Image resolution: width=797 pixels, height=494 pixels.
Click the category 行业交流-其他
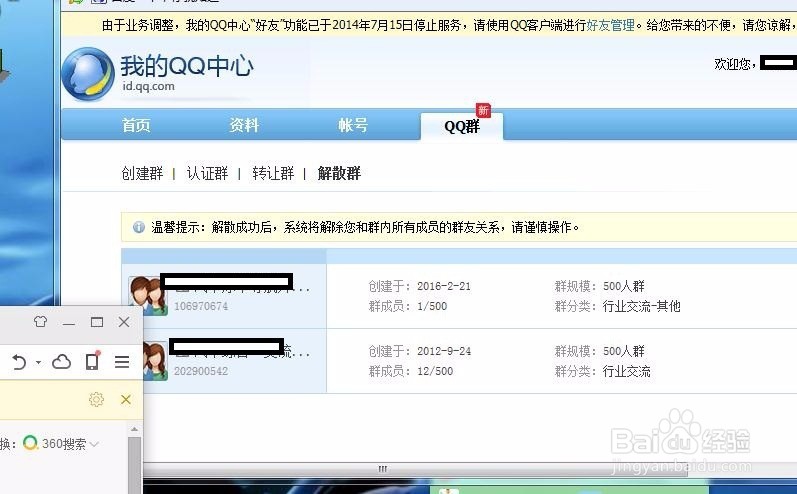pyautogui.click(x=641, y=306)
